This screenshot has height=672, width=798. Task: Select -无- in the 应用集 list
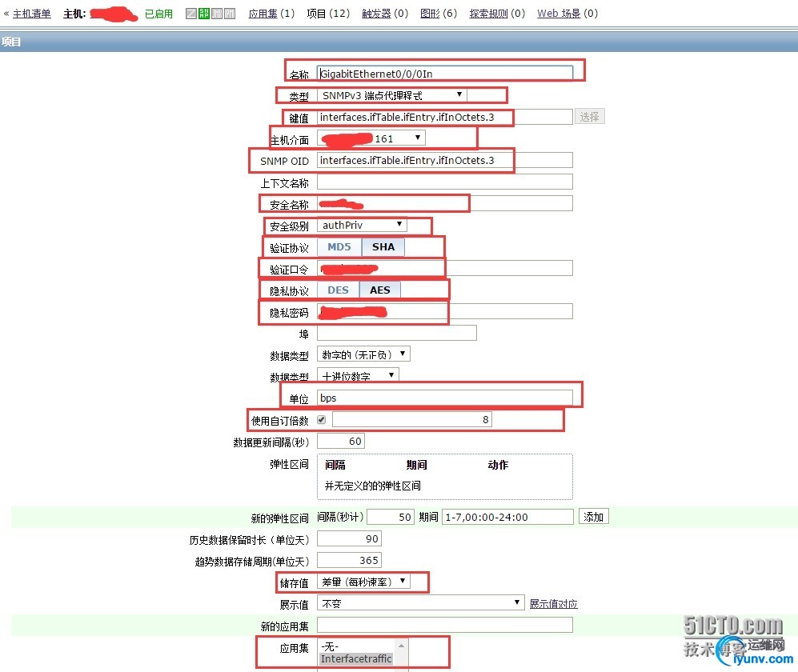pos(357,646)
